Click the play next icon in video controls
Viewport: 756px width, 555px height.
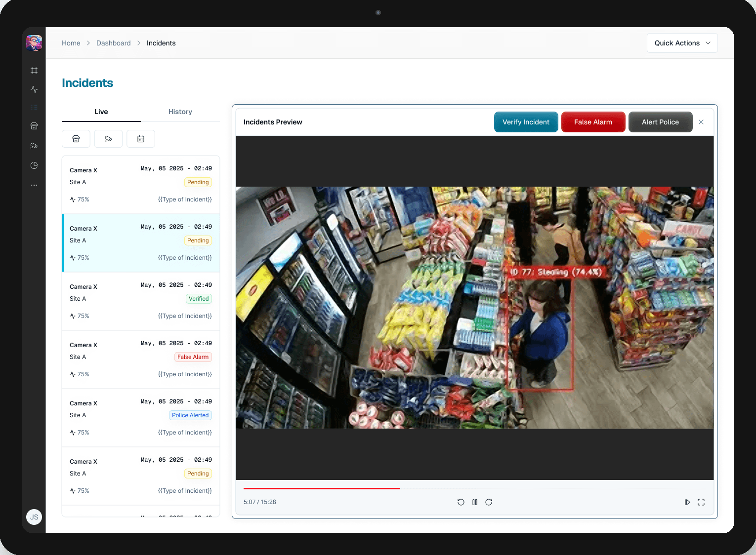[687, 502]
